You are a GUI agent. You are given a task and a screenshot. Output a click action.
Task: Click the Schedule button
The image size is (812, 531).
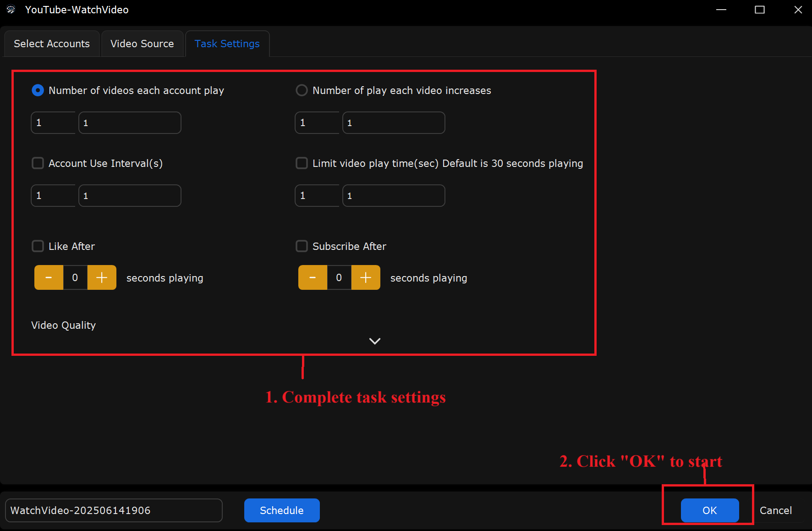pyautogui.click(x=282, y=510)
